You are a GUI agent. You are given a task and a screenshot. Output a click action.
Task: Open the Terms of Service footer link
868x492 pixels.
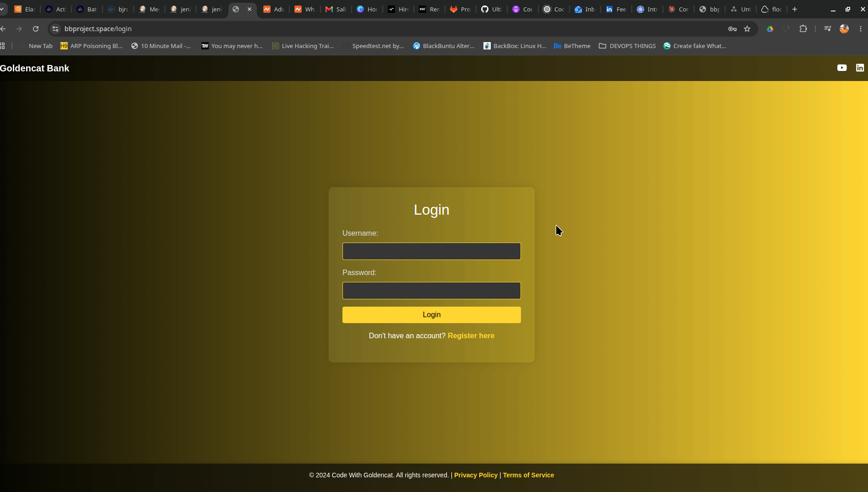click(x=528, y=475)
